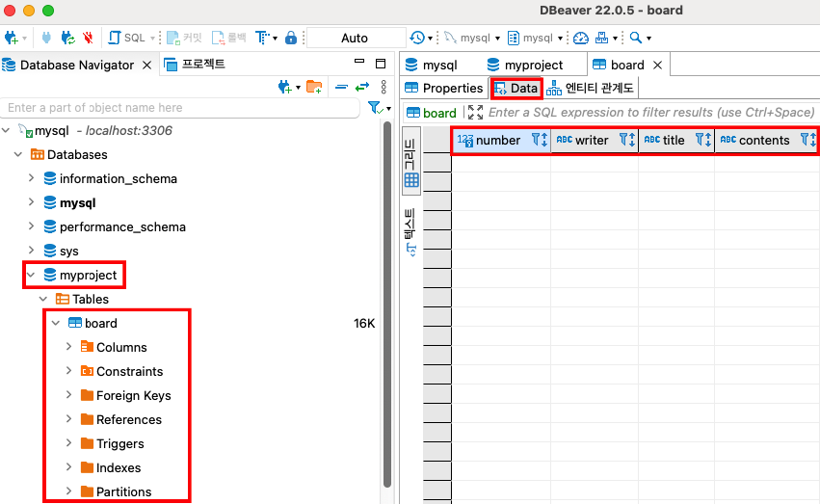Screen dimensions: 820x504
Task: Open the 엔티티 관계도 sub-tab
Action: click(591, 88)
